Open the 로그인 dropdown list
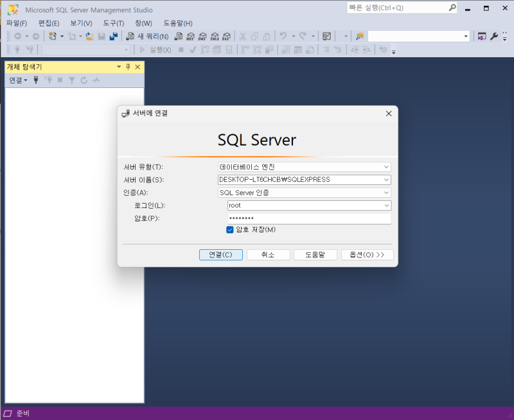 click(386, 205)
